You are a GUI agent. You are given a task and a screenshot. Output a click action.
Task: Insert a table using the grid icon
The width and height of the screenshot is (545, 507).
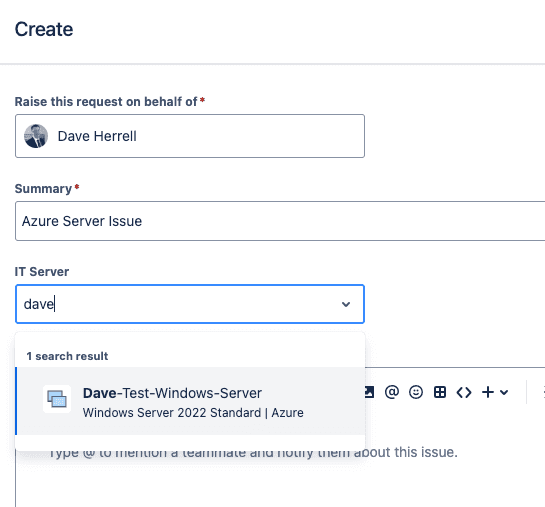point(440,392)
